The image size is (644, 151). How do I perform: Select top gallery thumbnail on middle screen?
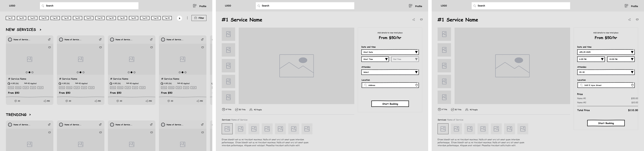click(x=228, y=34)
